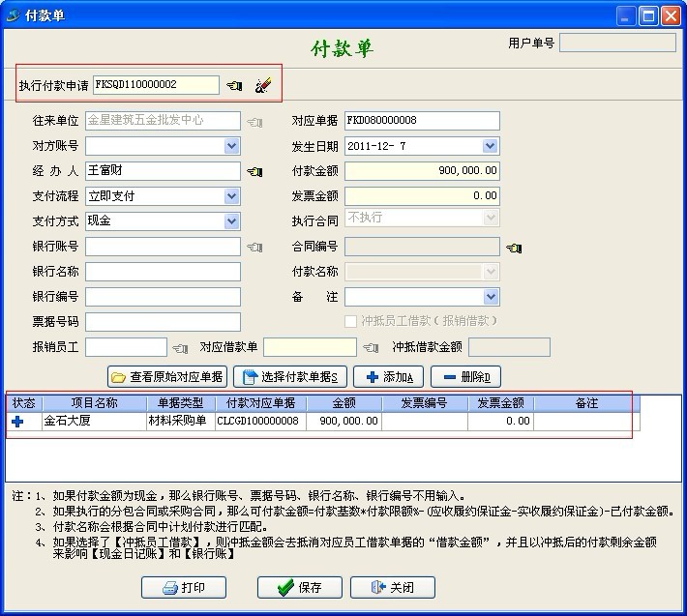
Task: Click the lookup hand icon next to 报销员工
Action: click(x=180, y=347)
